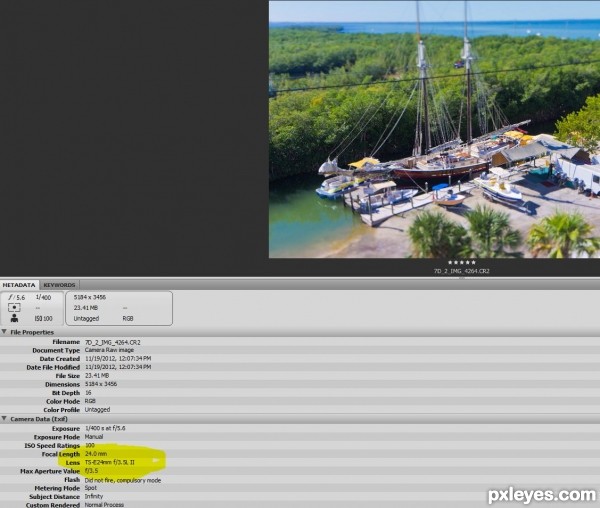Image resolution: width=600 pixels, height=508 pixels.
Task: Select the Metering Mode value Spot
Action: coord(91,488)
